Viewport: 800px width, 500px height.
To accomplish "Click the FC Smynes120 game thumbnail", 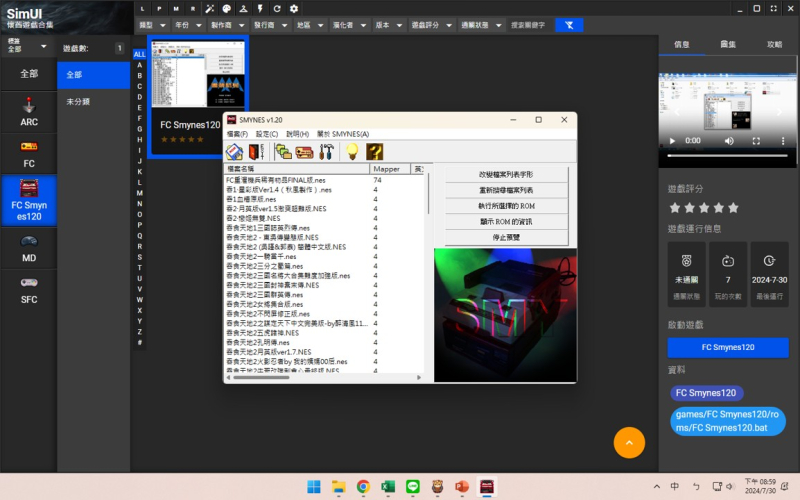I will [198, 73].
